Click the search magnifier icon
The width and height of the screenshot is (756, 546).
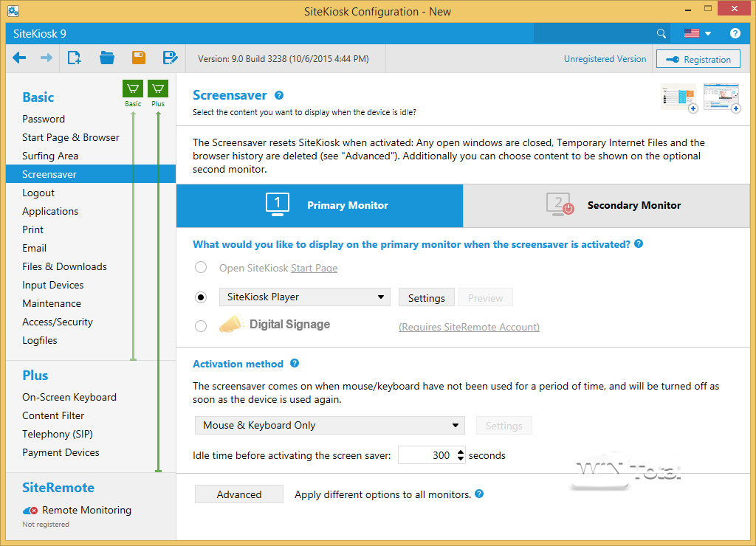[661, 33]
